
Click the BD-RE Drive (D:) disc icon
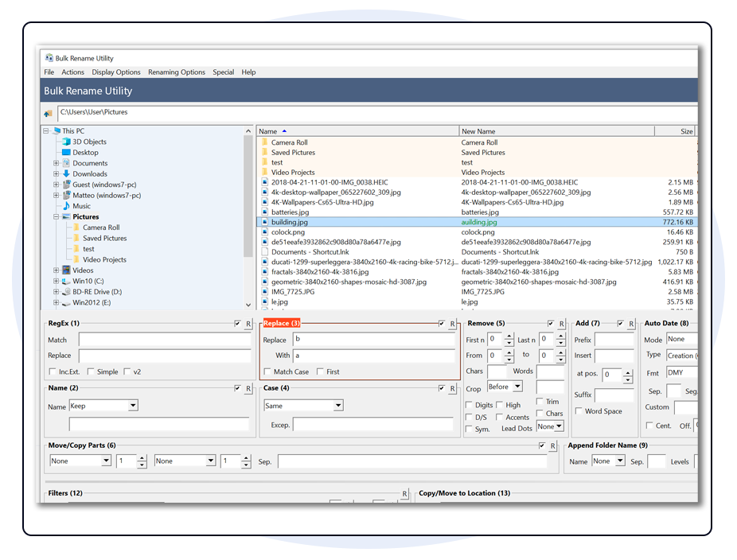[66, 292]
